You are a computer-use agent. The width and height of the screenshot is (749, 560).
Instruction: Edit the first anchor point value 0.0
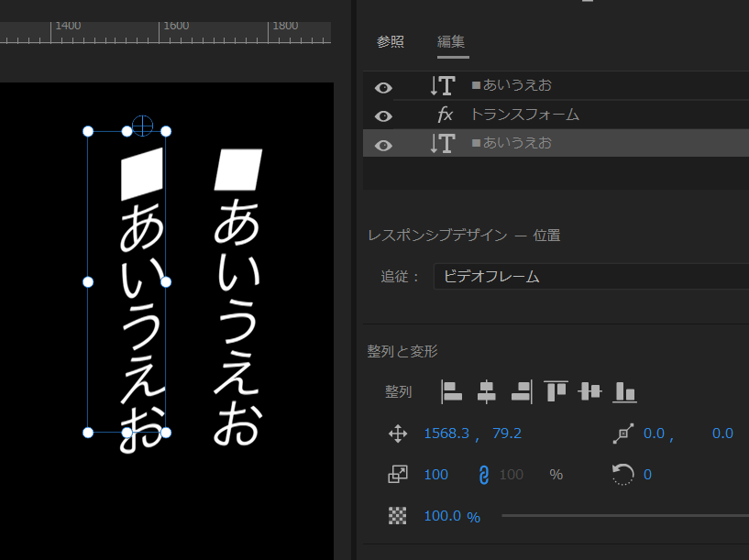[x=654, y=434]
